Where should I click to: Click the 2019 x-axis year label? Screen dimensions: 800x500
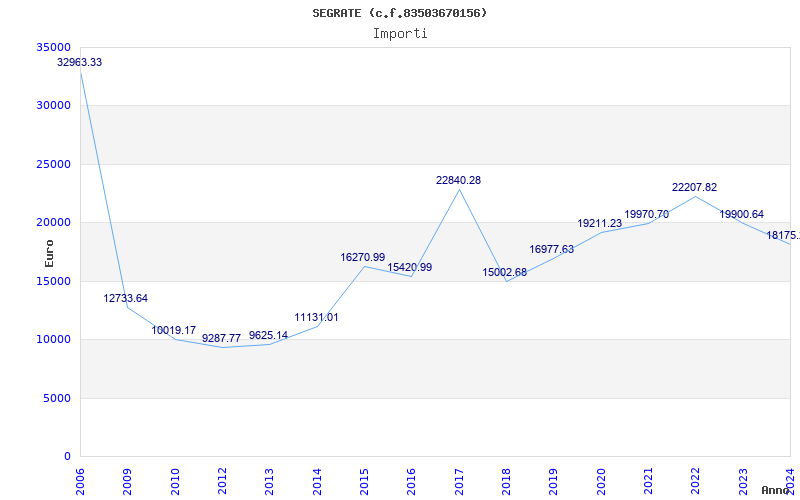[553, 482]
